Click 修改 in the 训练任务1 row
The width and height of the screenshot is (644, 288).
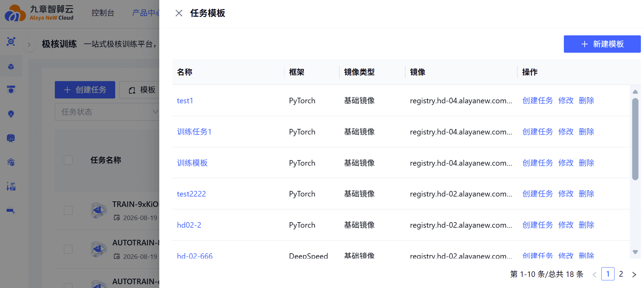coord(566,132)
